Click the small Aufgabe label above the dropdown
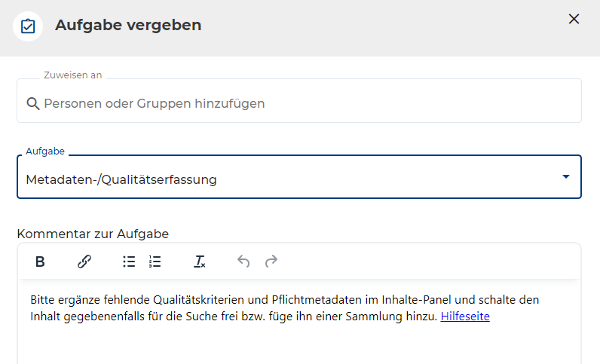 pos(45,151)
